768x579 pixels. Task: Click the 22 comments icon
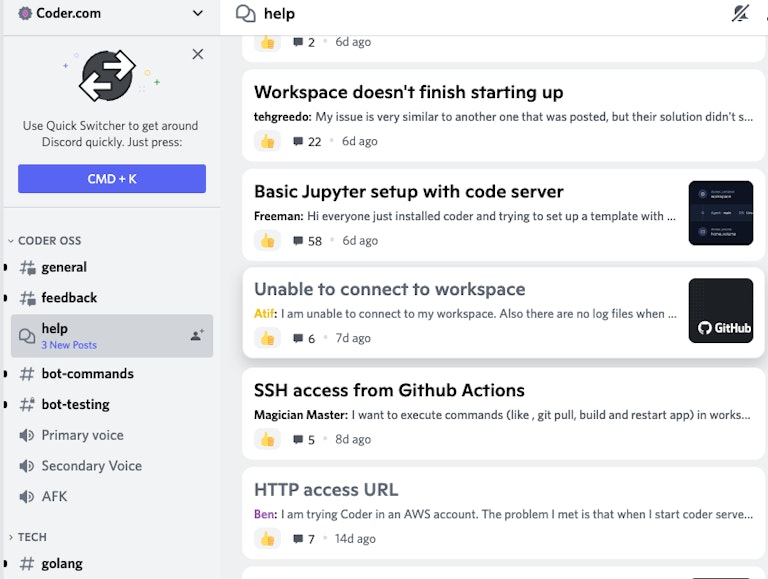[x=298, y=142]
